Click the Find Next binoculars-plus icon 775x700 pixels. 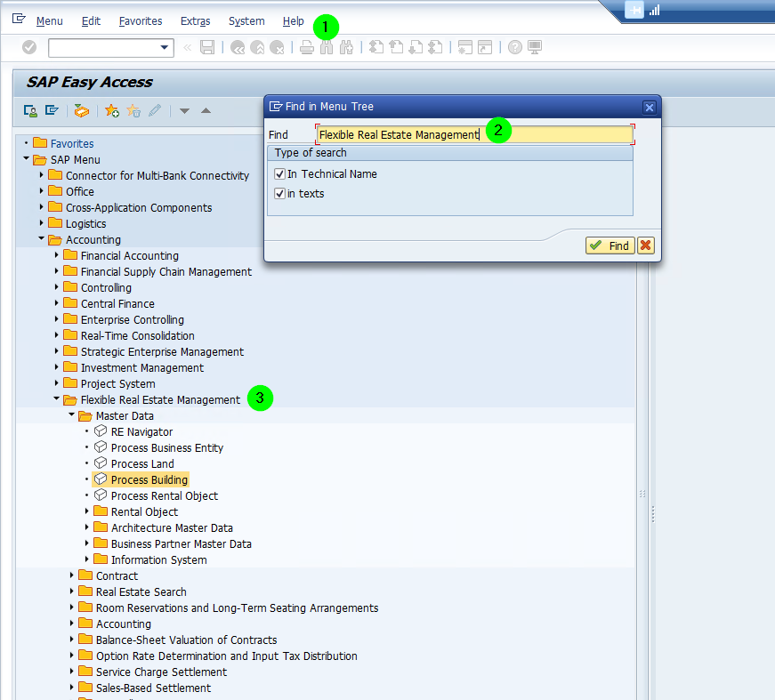click(x=346, y=47)
